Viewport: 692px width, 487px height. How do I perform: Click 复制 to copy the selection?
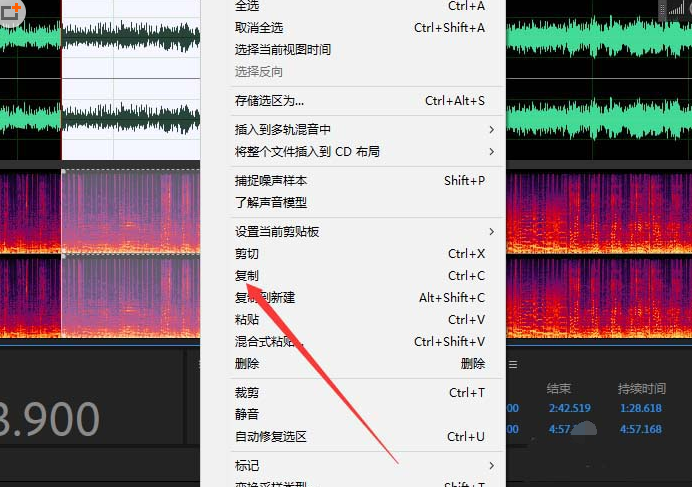click(246, 276)
